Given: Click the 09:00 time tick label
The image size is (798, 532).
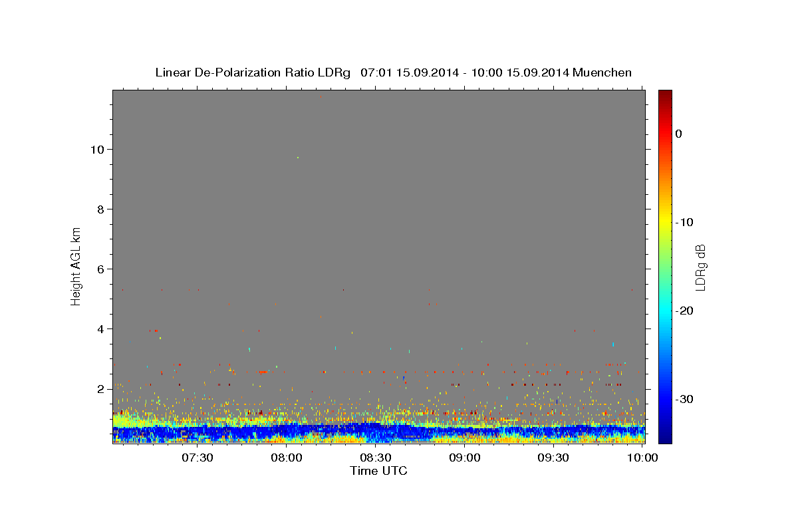Looking at the screenshot, I should (465, 458).
